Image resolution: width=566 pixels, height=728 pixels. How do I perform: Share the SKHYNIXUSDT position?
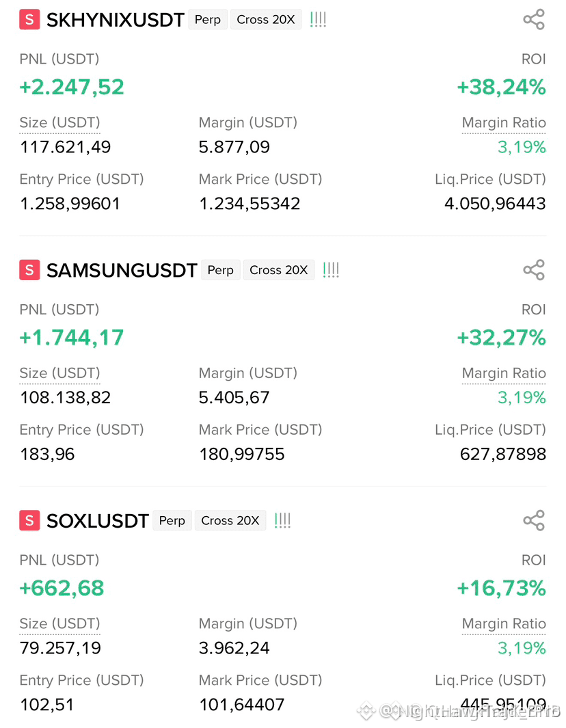click(533, 20)
